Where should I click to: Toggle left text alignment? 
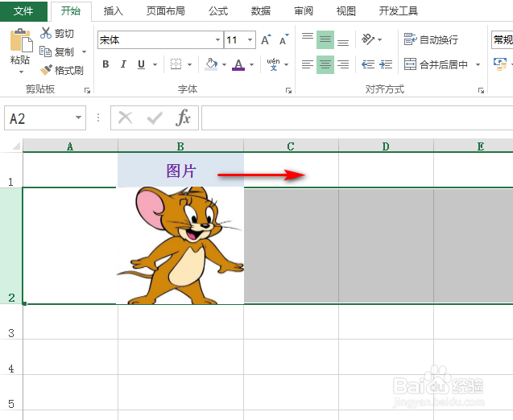pos(308,64)
